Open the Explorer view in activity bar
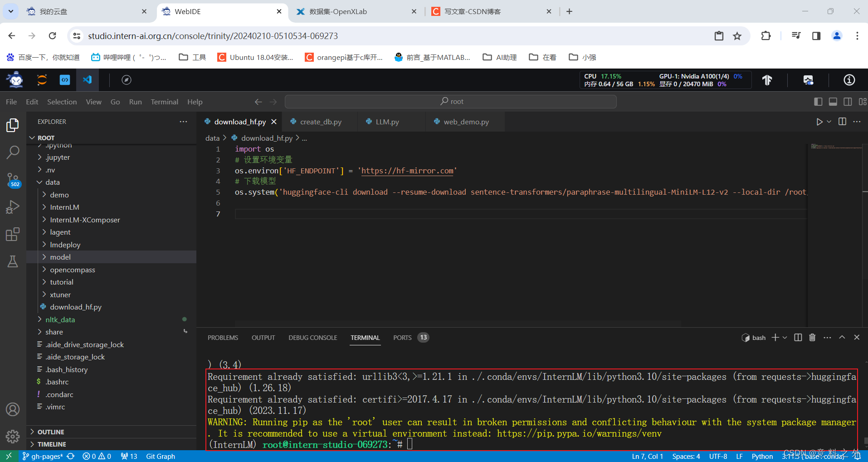Viewport: 868px width, 462px height. click(13, 125)
